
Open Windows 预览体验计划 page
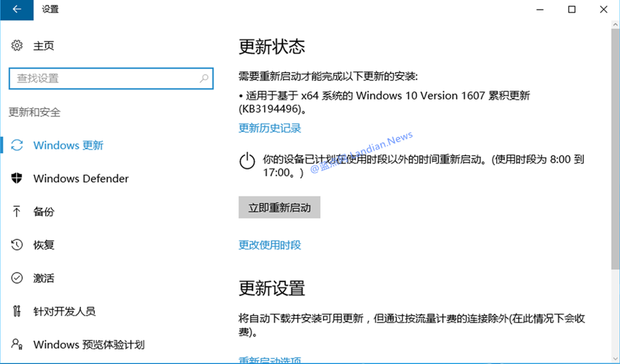pos(89,344)
